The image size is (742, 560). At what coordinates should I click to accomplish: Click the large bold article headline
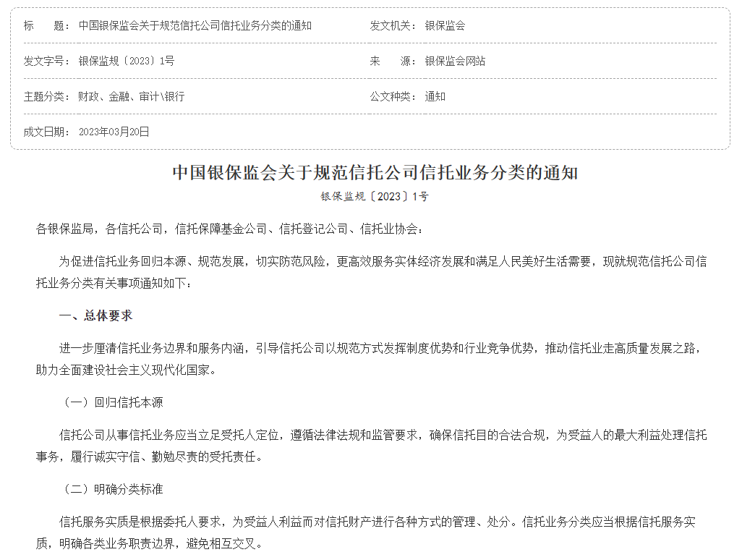click(x=375, y=173)
